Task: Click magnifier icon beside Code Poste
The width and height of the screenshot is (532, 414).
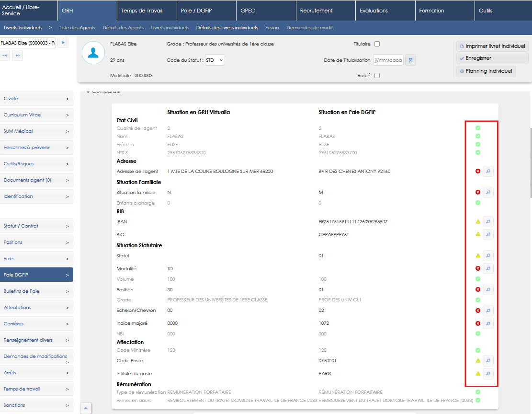Action: click(487, 360)
